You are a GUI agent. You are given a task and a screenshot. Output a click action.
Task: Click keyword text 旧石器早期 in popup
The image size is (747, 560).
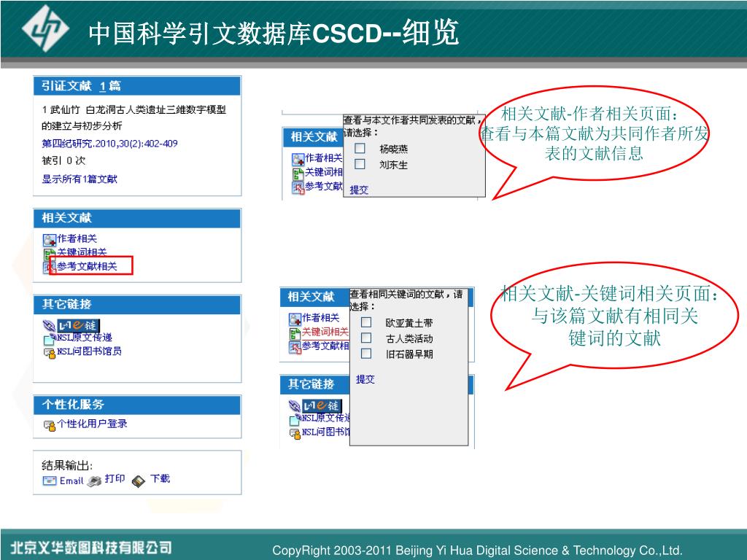(x=409, y=354)
